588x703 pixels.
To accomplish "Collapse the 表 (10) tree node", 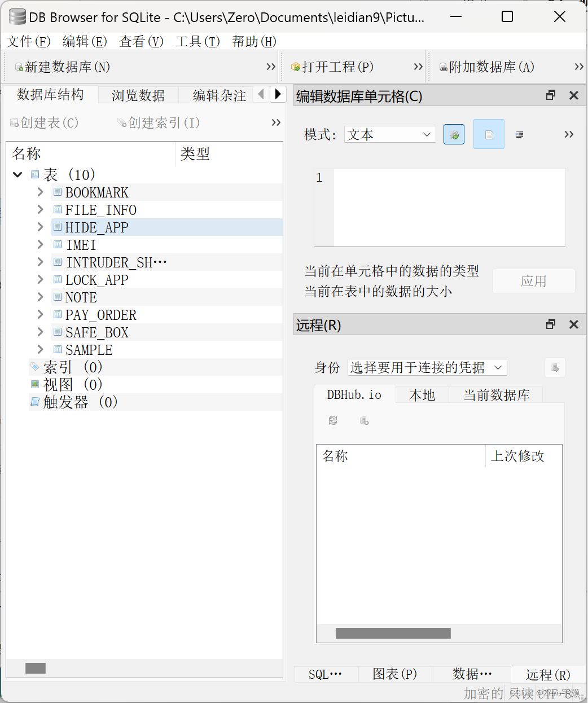I will pos(17,175).
